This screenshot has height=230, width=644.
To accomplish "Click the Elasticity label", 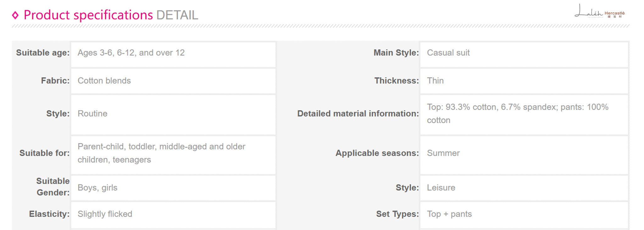I will click(49, 214).
